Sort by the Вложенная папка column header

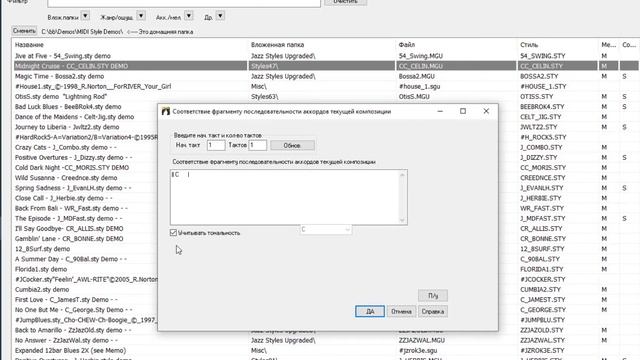(x=278, y=45)
